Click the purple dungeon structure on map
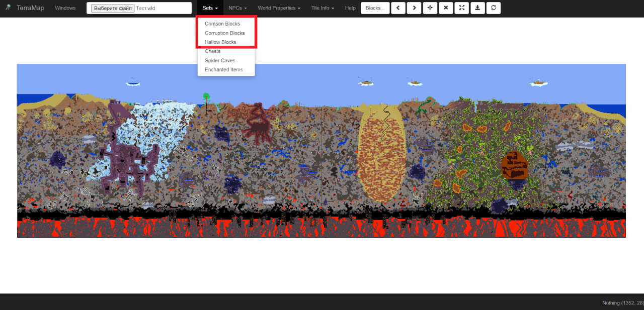Viewport: 644px width, 310px height. (130, 163)
